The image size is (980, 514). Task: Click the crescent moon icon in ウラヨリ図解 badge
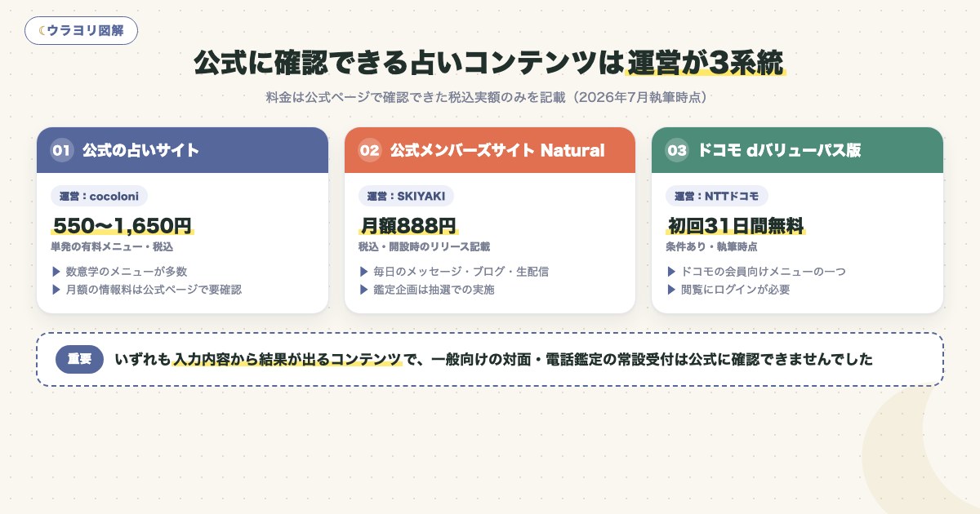[42, 30]
